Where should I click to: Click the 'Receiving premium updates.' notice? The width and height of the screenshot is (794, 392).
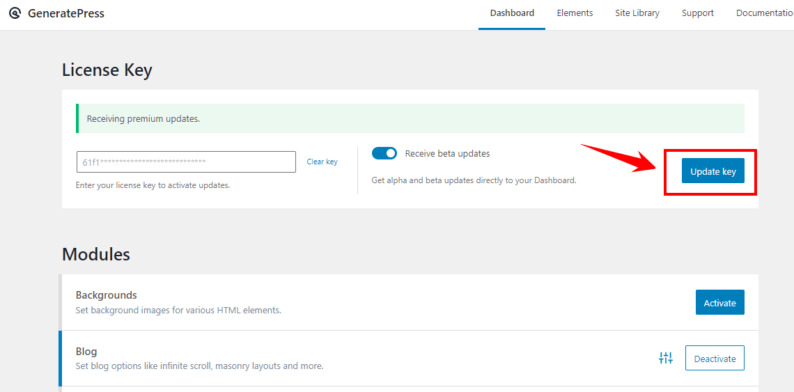pos(410,119)
